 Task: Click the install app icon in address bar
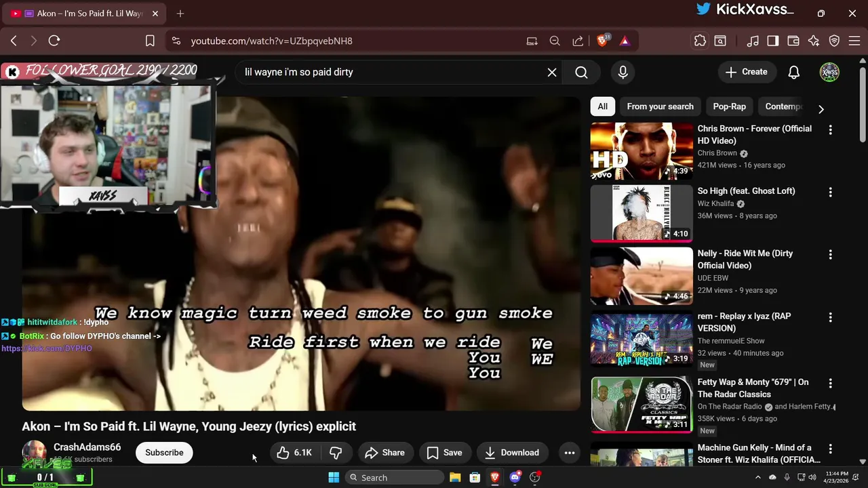point(532,41)
